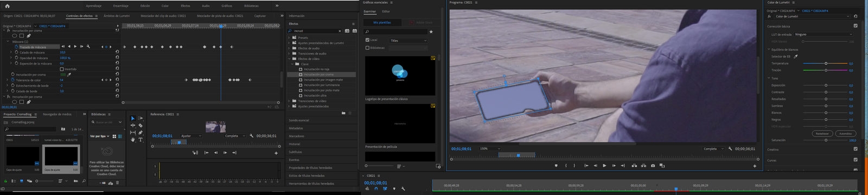Open the Marcadores panel

(x=297, y=136)
